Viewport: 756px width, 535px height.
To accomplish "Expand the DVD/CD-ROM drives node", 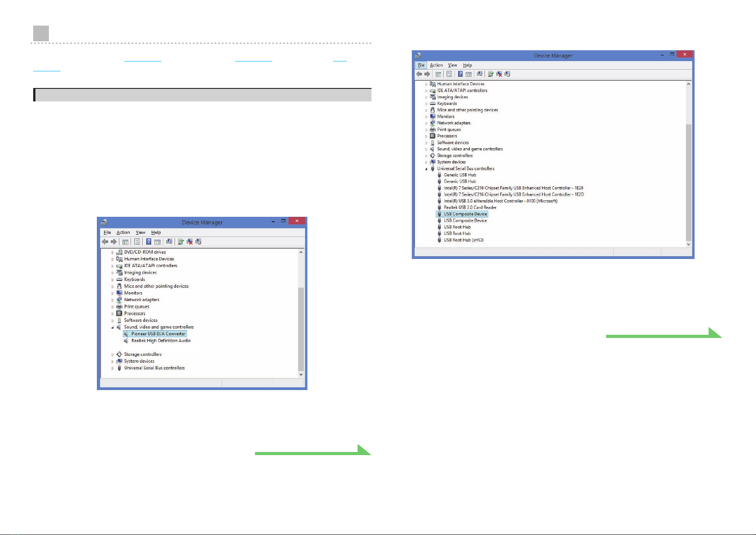I will point(113,253).
